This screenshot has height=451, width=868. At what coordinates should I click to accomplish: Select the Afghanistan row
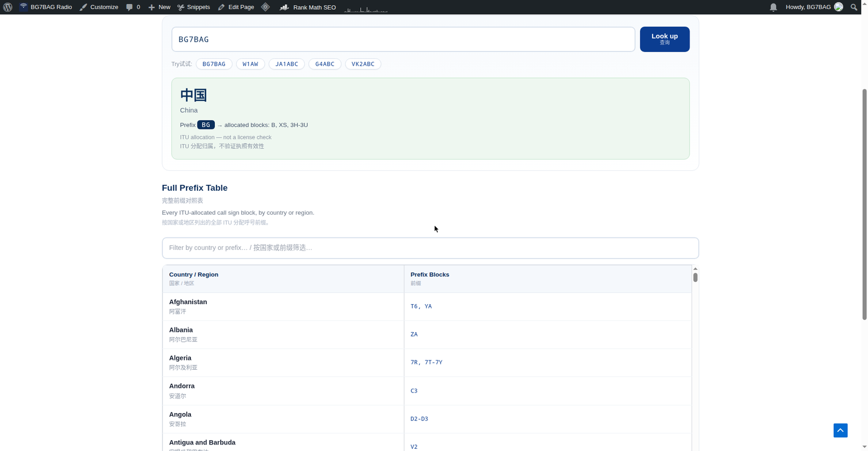click(427, 306)
